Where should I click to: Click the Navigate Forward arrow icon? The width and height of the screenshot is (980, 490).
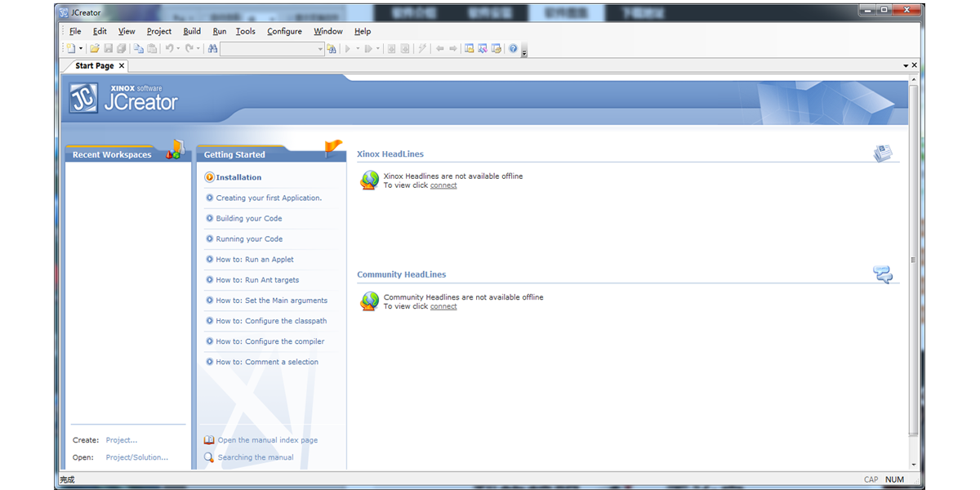[452, 48]
